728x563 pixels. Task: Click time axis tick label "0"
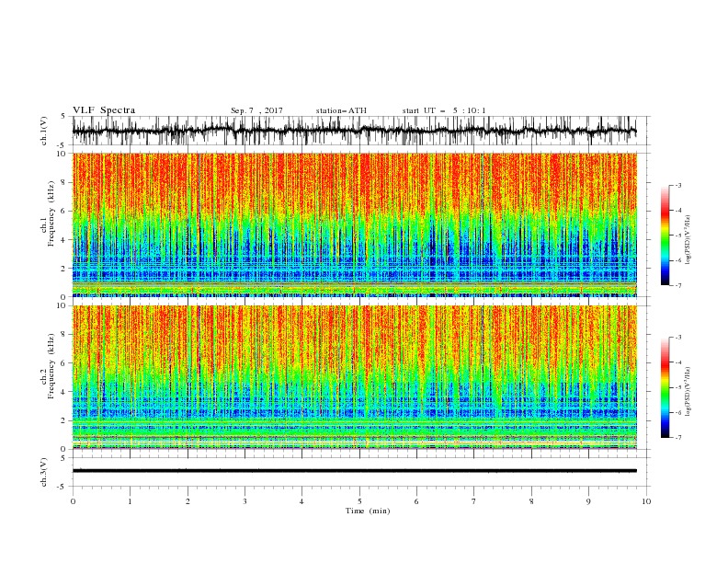pos(73,501)
